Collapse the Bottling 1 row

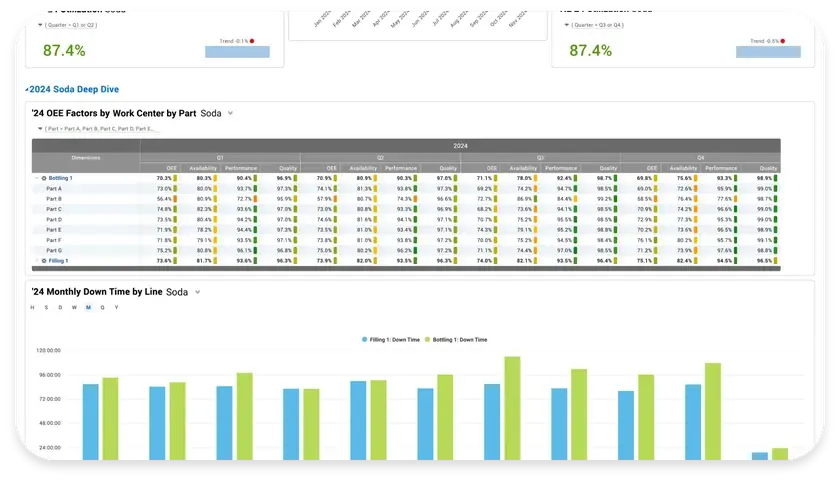(36, 178)
